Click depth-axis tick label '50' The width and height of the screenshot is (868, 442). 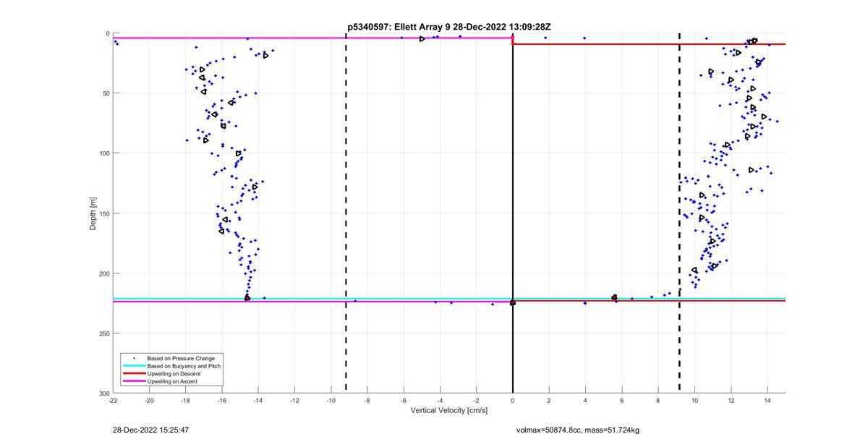click(106, 93)
